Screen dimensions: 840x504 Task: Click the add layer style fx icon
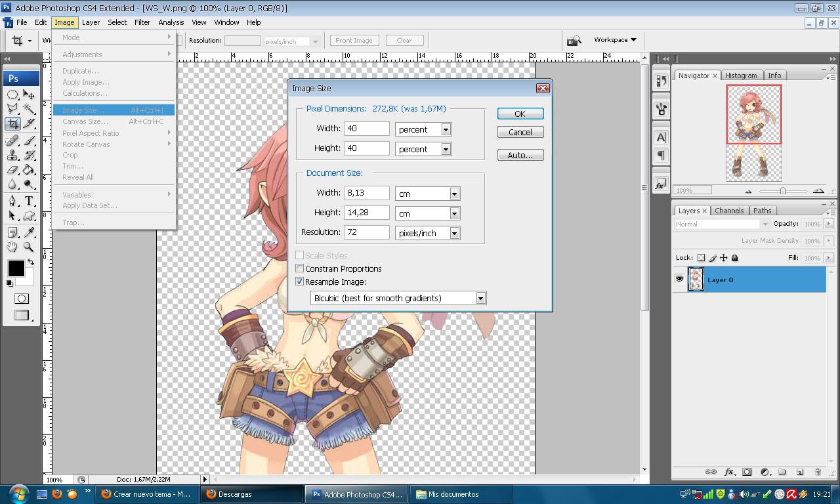[x=729, y=472]
